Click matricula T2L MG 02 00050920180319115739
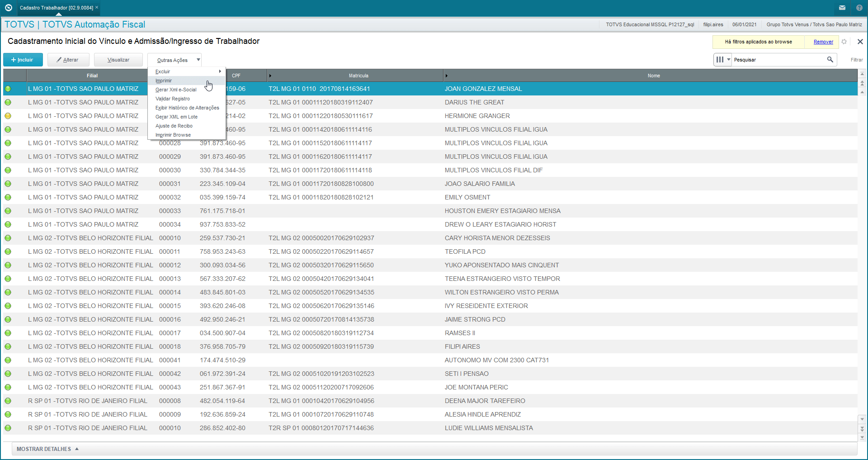 point(321,346)
